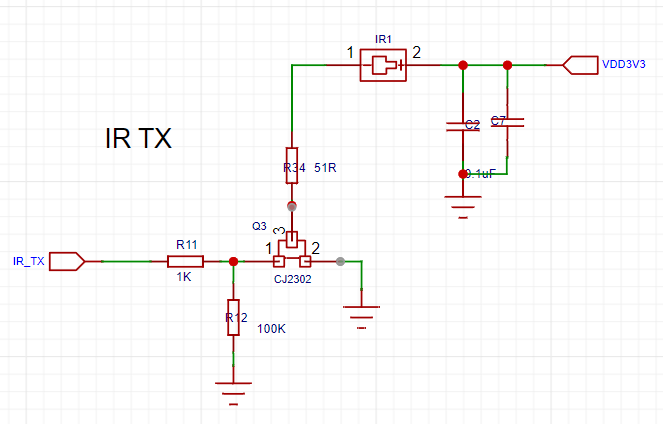Click the 51R value label

click(x=325, y=168)
